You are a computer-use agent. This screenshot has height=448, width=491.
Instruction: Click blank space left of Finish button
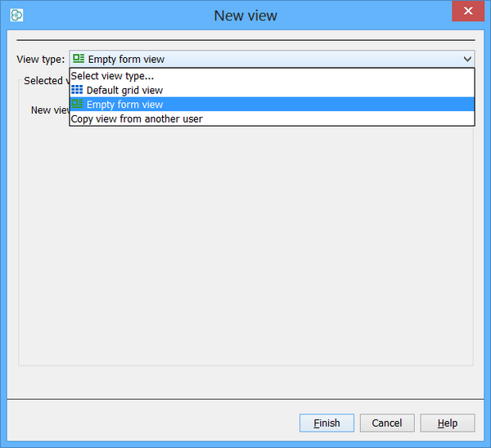coord(164,423)
